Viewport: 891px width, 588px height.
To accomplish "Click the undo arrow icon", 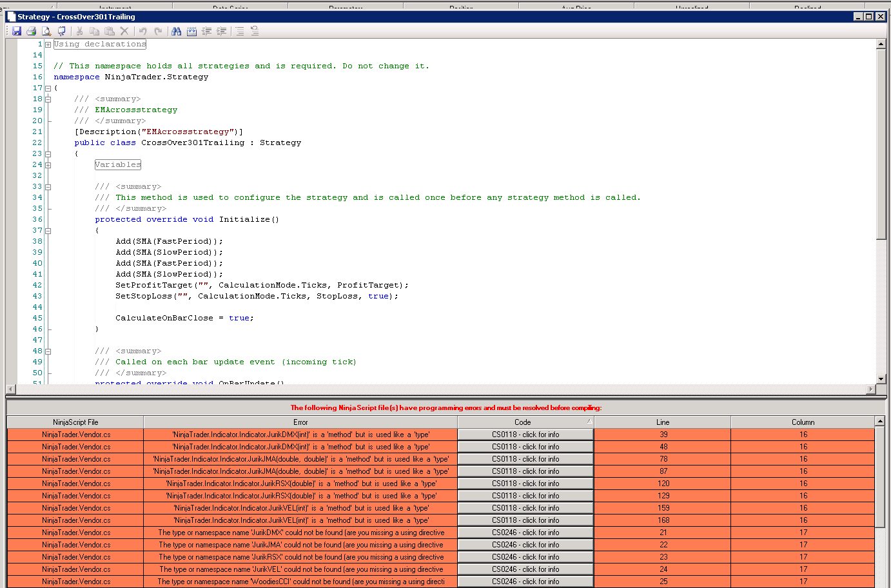I will tap(142, 31).
